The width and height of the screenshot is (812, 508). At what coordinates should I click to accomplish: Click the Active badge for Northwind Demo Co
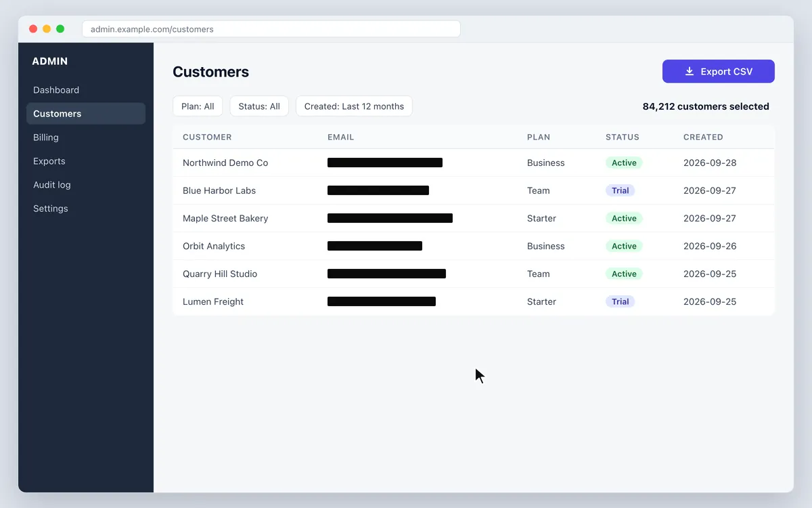pyautogui.click(x=624, y=163)
